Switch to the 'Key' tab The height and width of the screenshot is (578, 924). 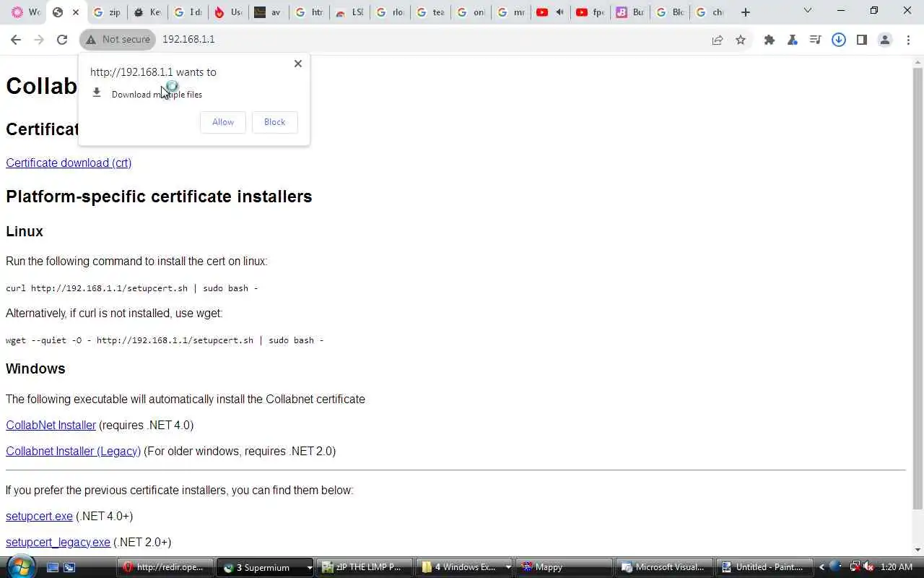(x=147, y=12)
